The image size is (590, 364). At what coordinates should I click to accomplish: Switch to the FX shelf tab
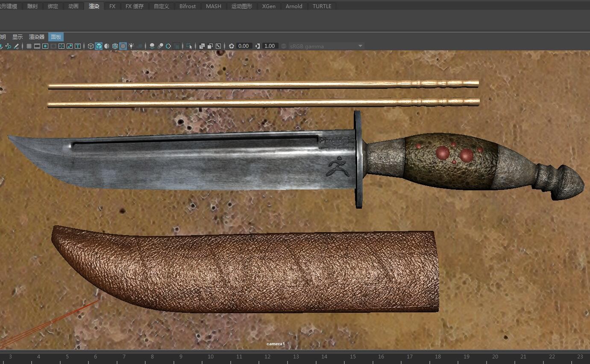112,6
